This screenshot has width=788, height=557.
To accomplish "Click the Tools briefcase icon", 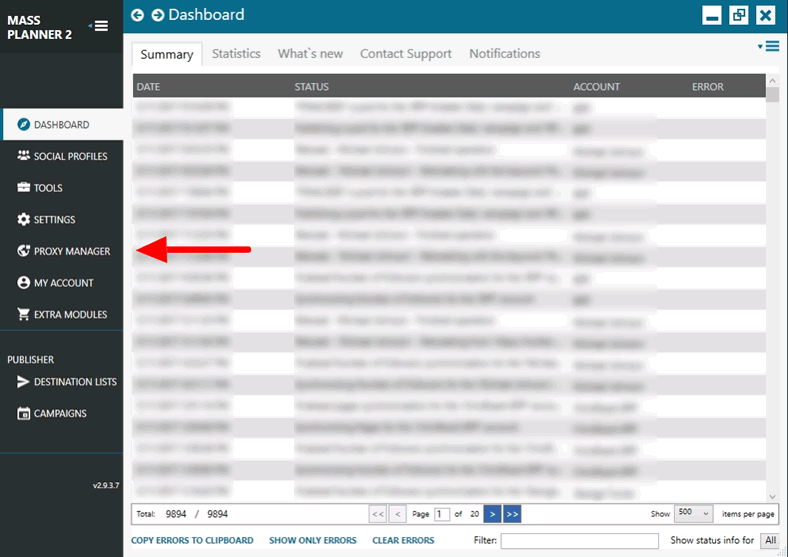I will tap(24, 188).
